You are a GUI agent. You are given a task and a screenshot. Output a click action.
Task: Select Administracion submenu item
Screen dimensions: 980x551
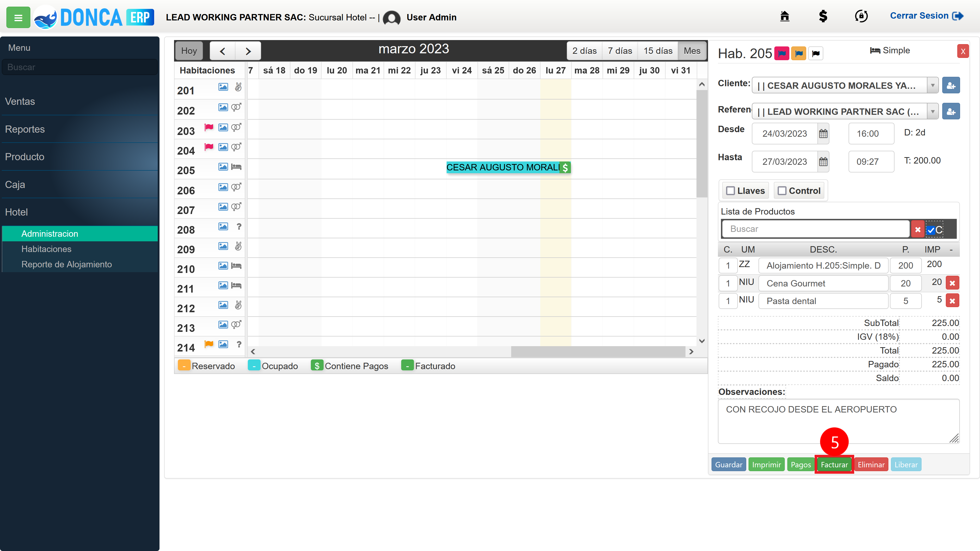[x=80, y=233]
